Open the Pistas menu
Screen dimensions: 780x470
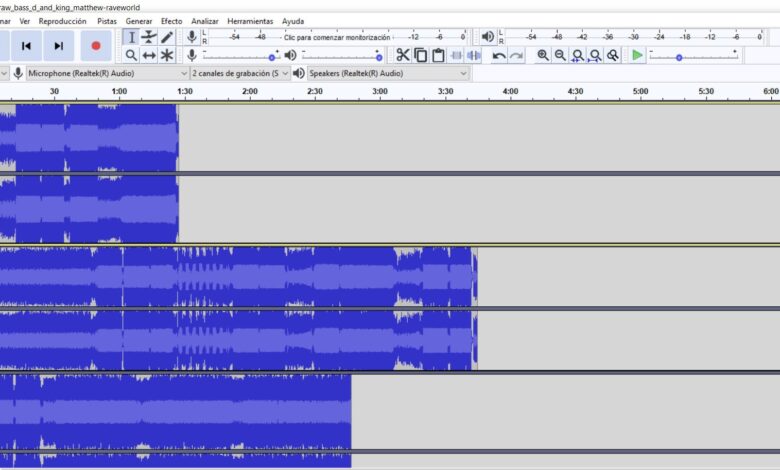107,21
